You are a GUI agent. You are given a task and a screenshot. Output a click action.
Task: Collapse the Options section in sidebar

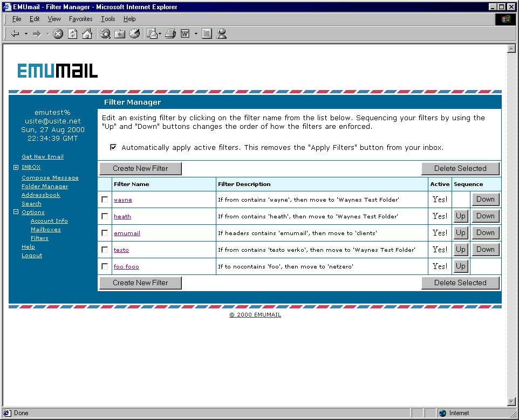(x=16, y=212)
